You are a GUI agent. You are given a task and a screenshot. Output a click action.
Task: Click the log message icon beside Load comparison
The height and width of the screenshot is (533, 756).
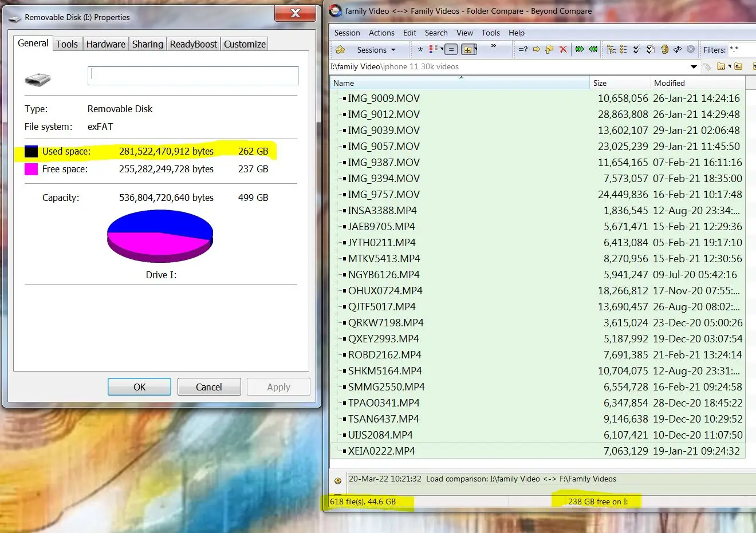pos(338,480)
